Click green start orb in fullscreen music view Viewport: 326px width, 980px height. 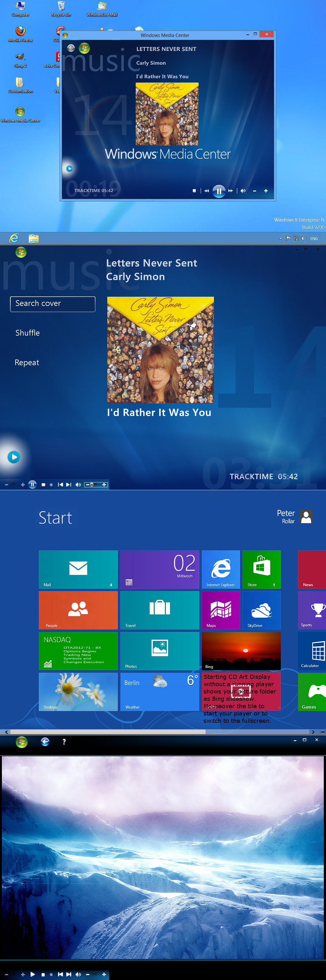[x=21, y=252]
